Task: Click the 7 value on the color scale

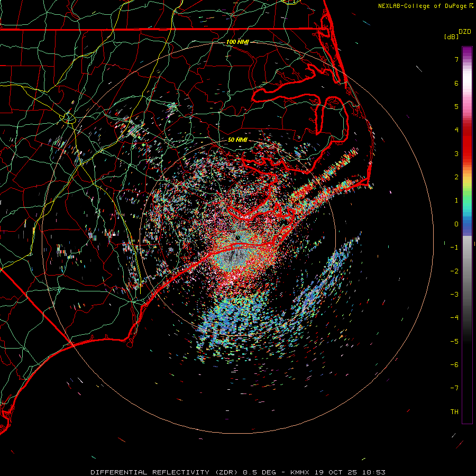Action: pyautogui.click(x=456, y=59)
